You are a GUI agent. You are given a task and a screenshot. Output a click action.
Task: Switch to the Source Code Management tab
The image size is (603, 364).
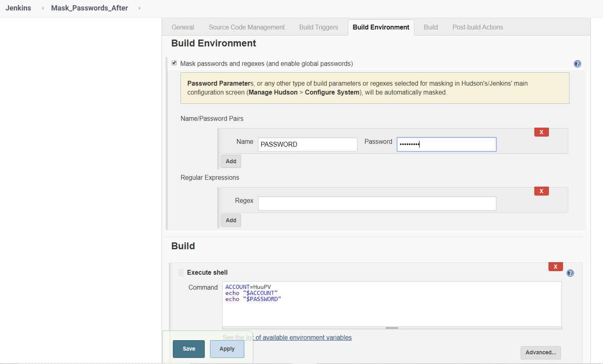pos(246,27)
